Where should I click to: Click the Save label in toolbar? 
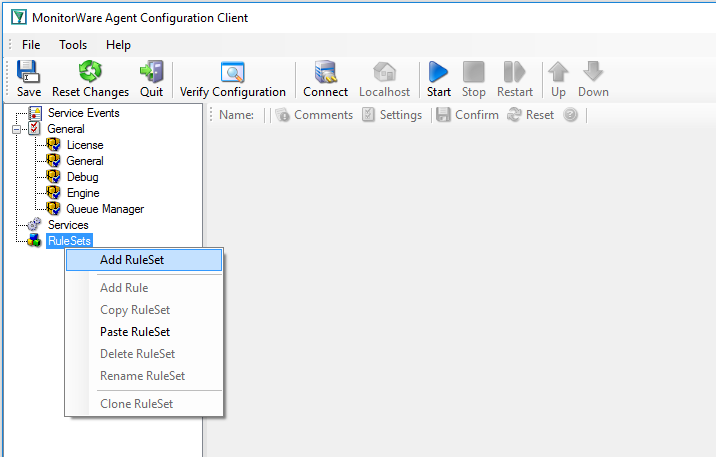point(29,92)
